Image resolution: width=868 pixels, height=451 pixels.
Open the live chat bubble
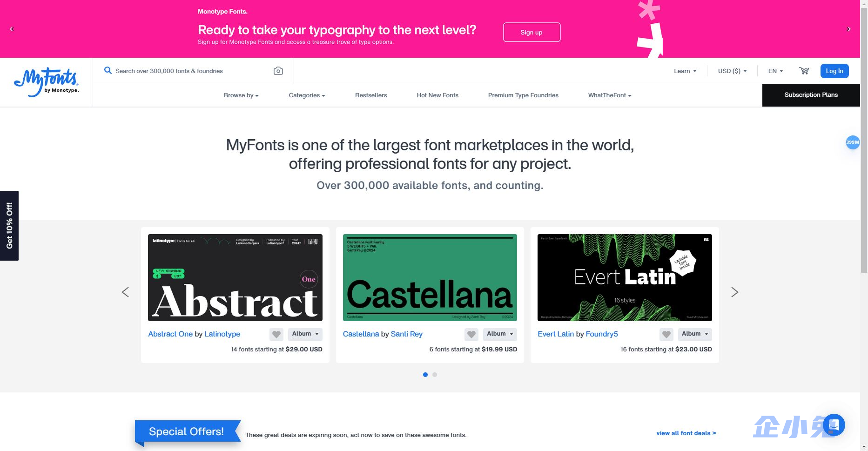tap(834, 424)
